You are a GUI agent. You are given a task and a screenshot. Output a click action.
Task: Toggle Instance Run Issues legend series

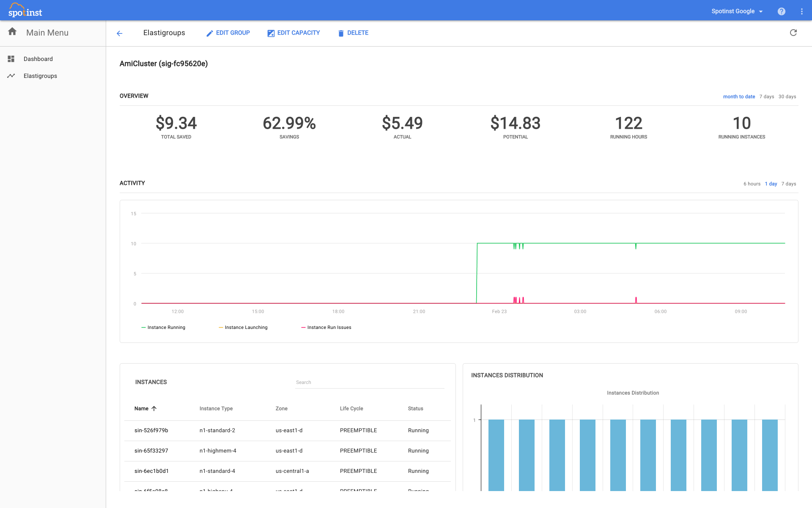pos(329,327)
